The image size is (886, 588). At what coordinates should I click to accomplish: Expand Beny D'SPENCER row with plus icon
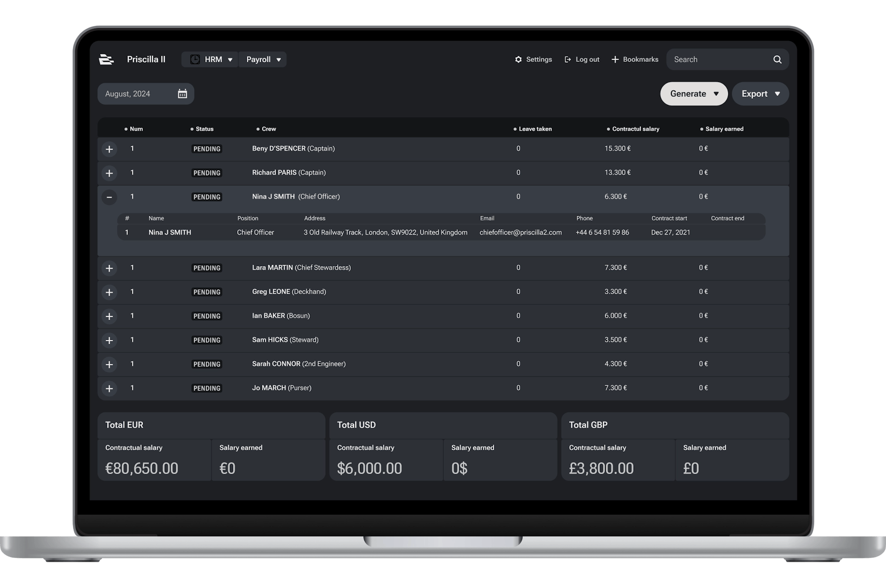[x=109, y=149]
